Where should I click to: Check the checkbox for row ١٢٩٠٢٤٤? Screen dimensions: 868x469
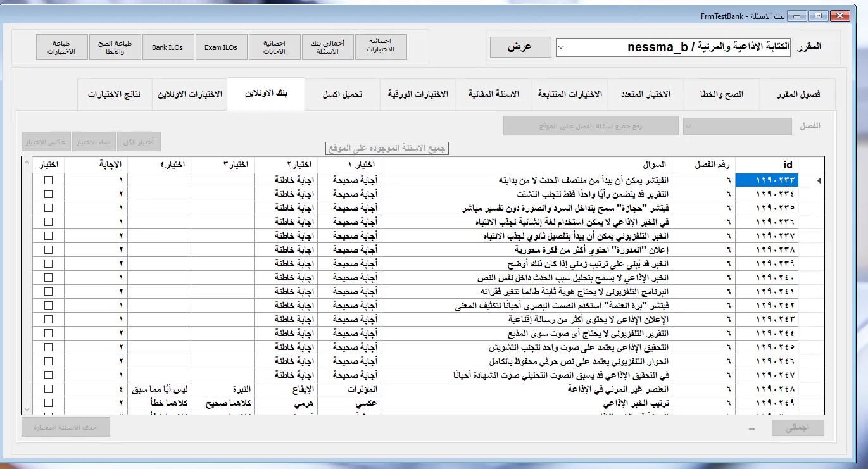click(48, 333)
